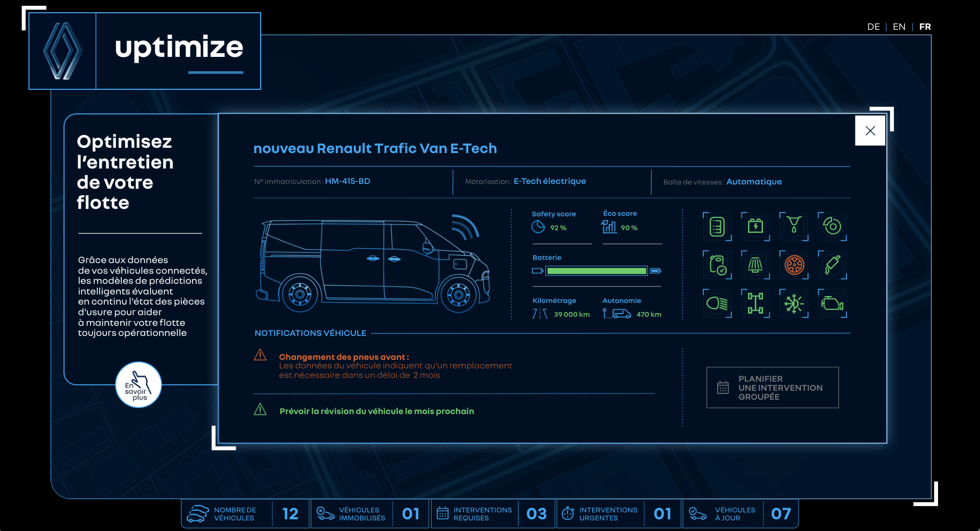This screenshot has height=531, width=980.
Task: Click the orange tire warning triangle
Action: (x=260, y=355)
